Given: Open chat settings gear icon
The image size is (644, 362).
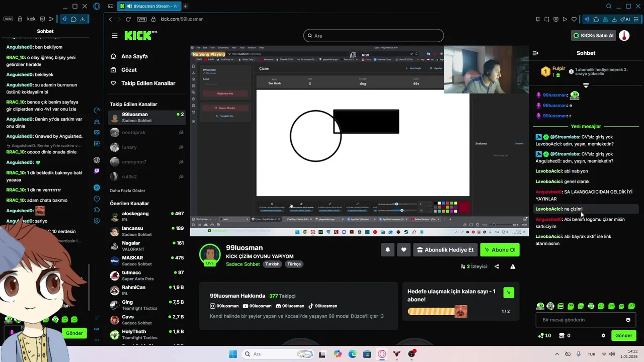Looking at the screenshot, I should click(603, 336).
